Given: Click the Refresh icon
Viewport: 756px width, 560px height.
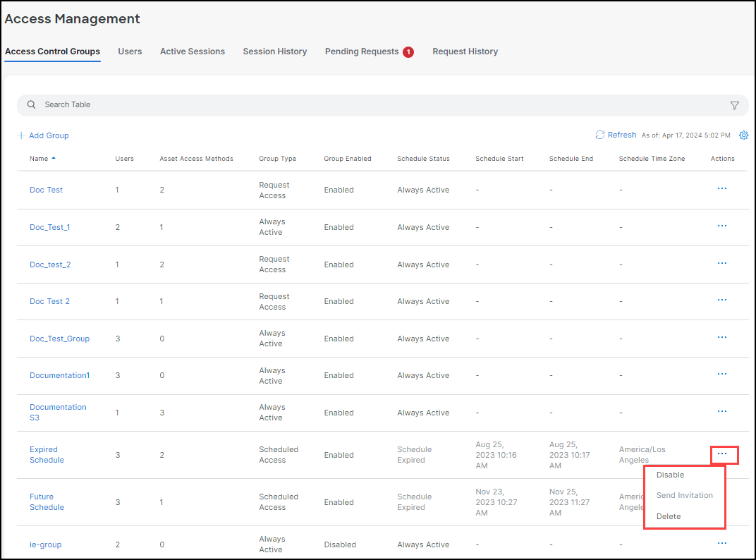Looking at the screenshot, I should pos(600,134).
